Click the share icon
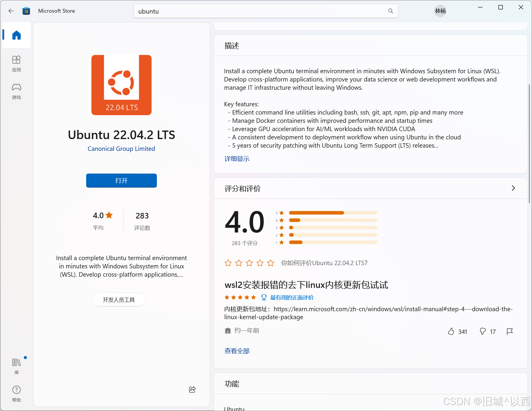The image size is (532, 411). tap(192, 389)
